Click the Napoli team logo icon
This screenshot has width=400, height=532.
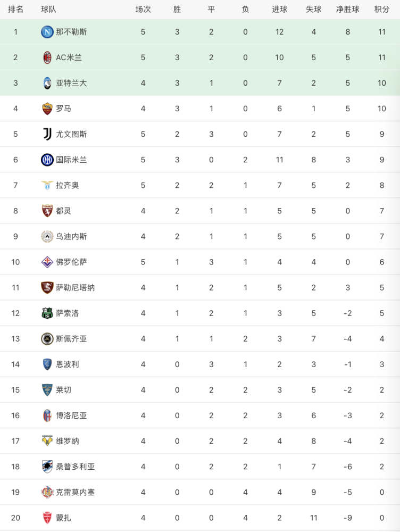47,32
